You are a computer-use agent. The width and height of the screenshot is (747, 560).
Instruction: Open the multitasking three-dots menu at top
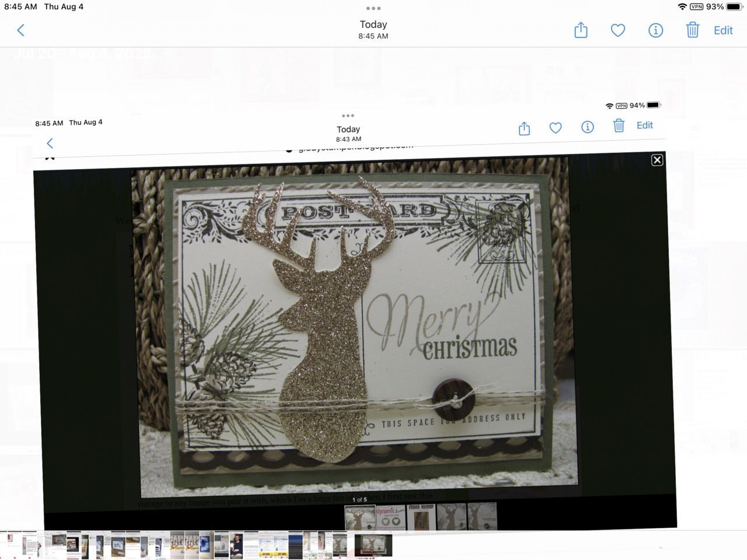(373, 8)
